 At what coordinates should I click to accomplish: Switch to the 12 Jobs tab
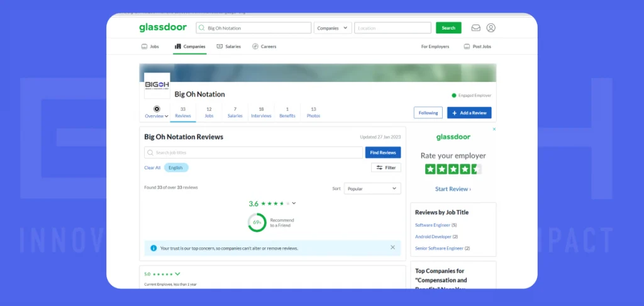(x=209, y=112)
